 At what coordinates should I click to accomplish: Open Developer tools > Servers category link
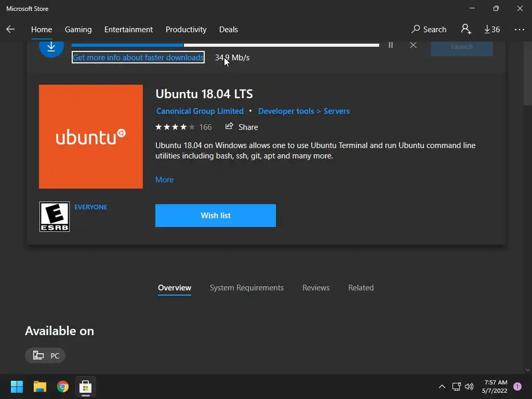tap(303, 111)
